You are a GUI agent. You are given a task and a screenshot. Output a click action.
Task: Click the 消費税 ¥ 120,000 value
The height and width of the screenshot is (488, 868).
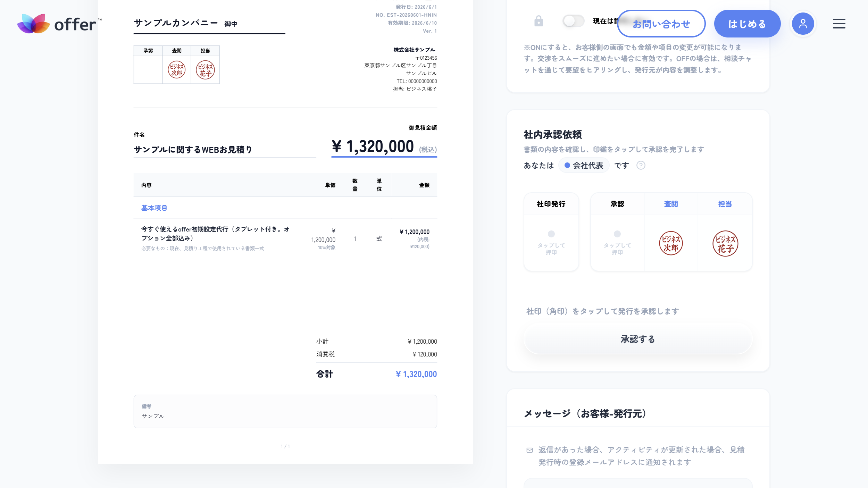tap(425, 354)
